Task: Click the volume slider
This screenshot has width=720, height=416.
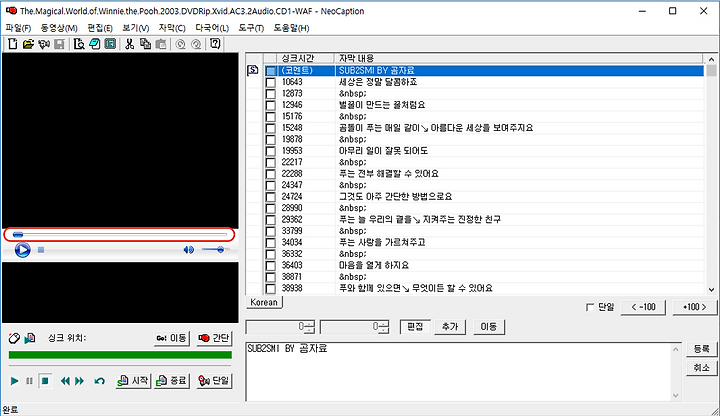Action: tap(214, 250)
